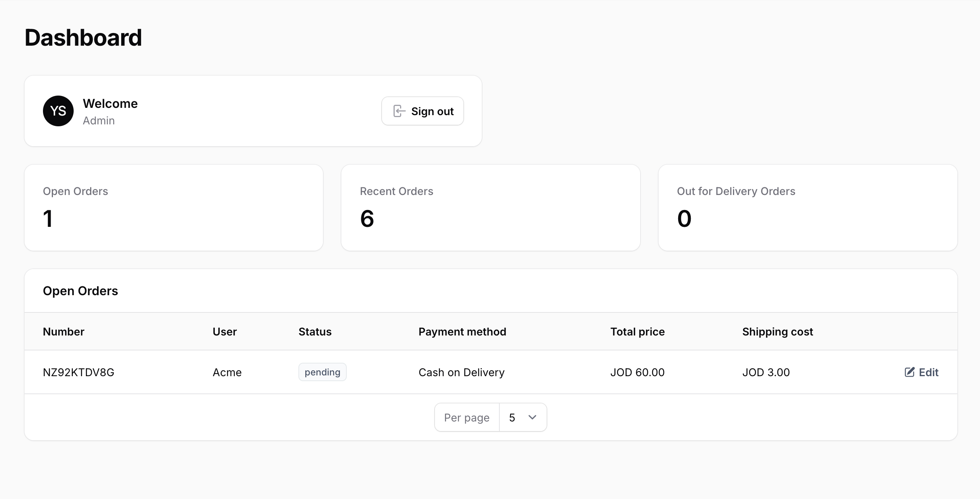Click the Payment method column header
This screenshot has width=980, height=499.
click(462, 332)
